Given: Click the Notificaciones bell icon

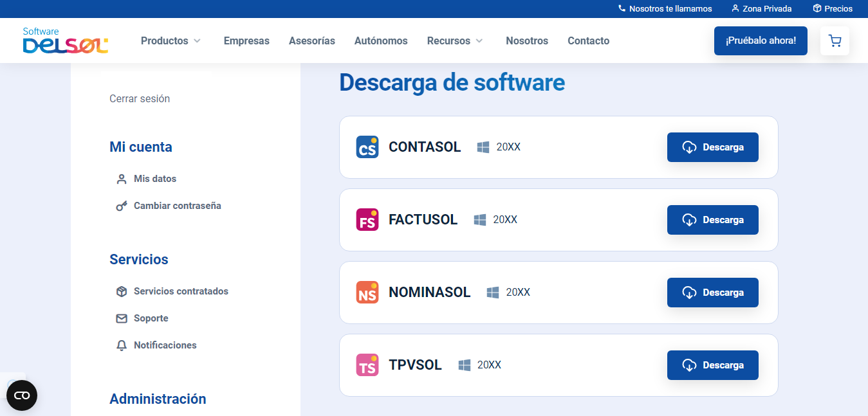Looking at the screenshot, I should coord(122,345).
